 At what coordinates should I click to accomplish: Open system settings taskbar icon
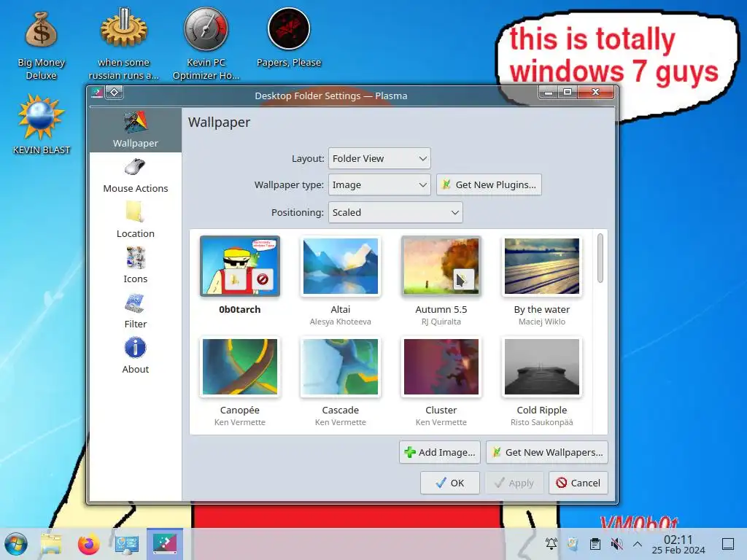click(127, 544)
